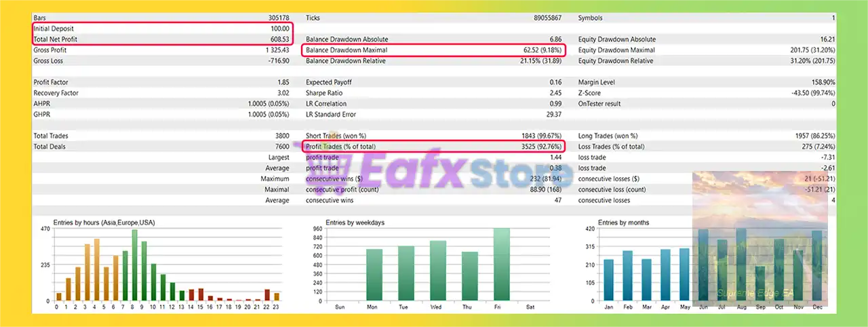Click the Entries by months chart title

pyautogui.click(x=624, y=223)
